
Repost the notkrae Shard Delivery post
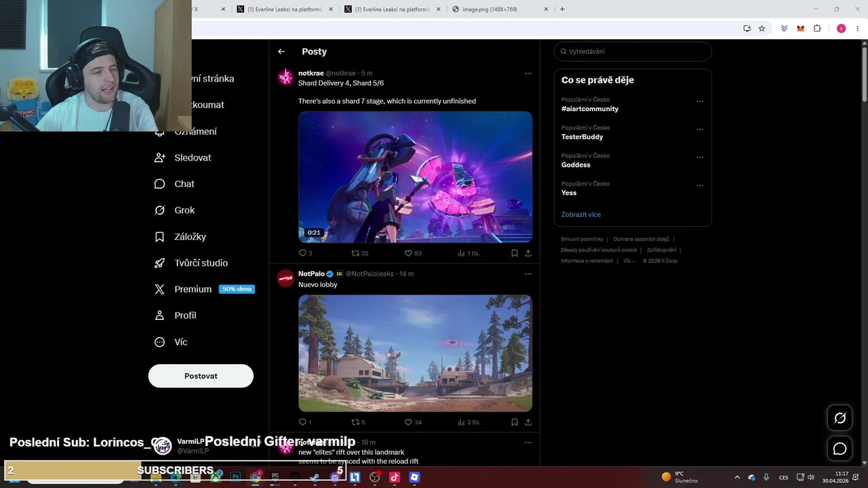[359, 253]
